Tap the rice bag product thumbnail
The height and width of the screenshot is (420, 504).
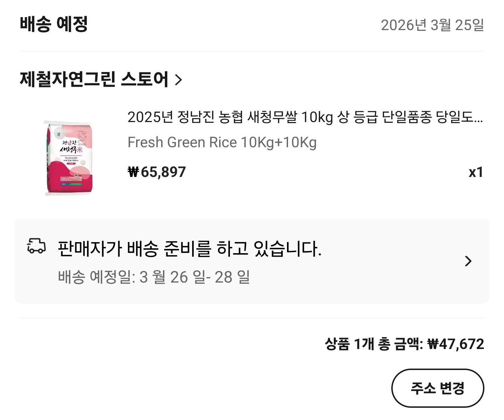point(69,157)
